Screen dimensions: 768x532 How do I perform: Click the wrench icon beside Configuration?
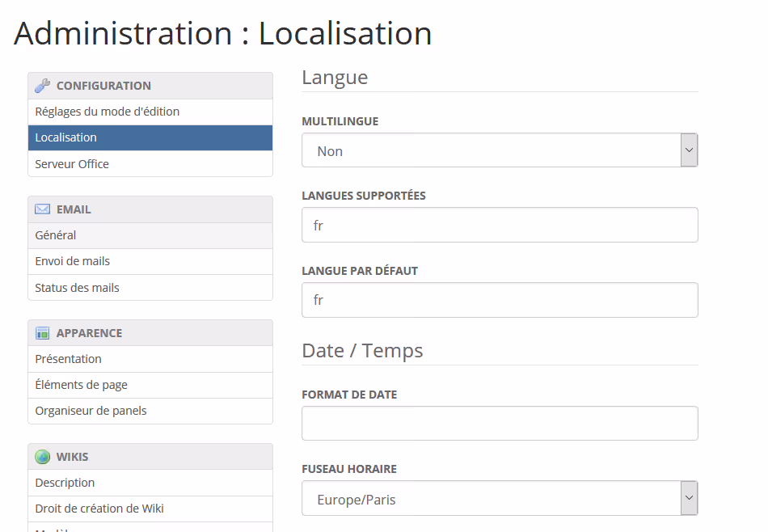point(43,86)
